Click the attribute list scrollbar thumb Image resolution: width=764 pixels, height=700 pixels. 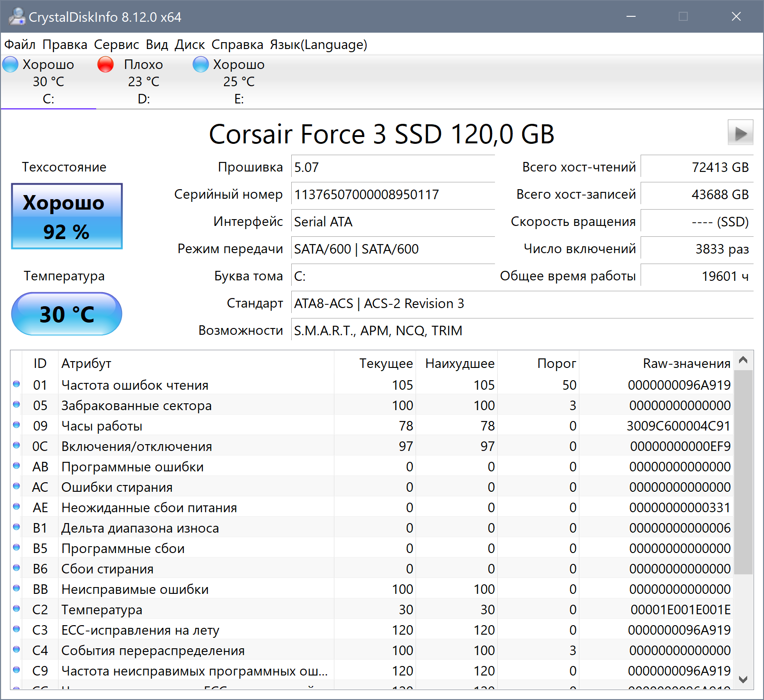click(x=743, y=472)
